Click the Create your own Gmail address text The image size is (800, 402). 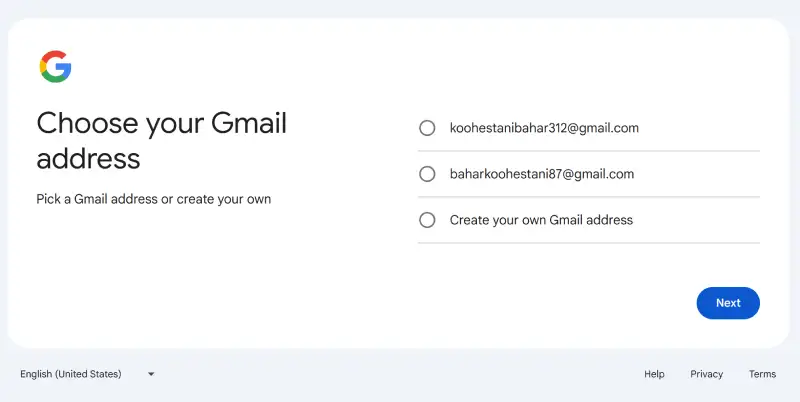[x=541, y=220]
